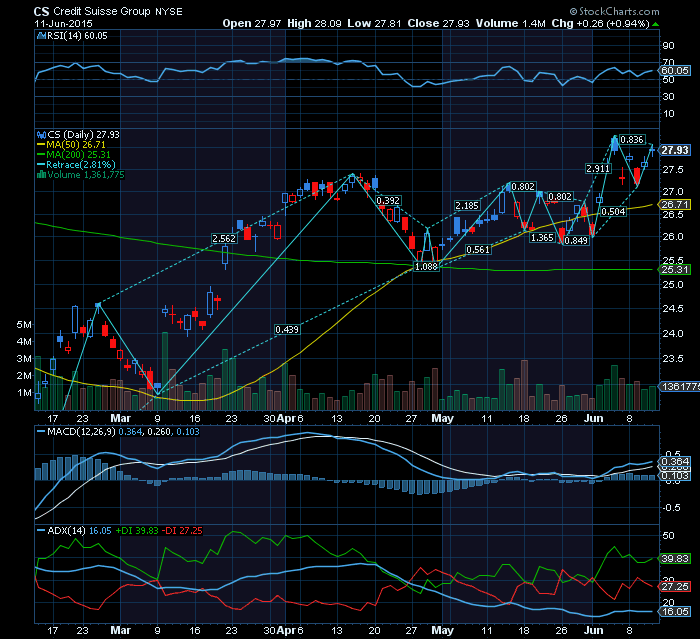Click the 1.088 retrace ratio label

(x=426, y=267)
